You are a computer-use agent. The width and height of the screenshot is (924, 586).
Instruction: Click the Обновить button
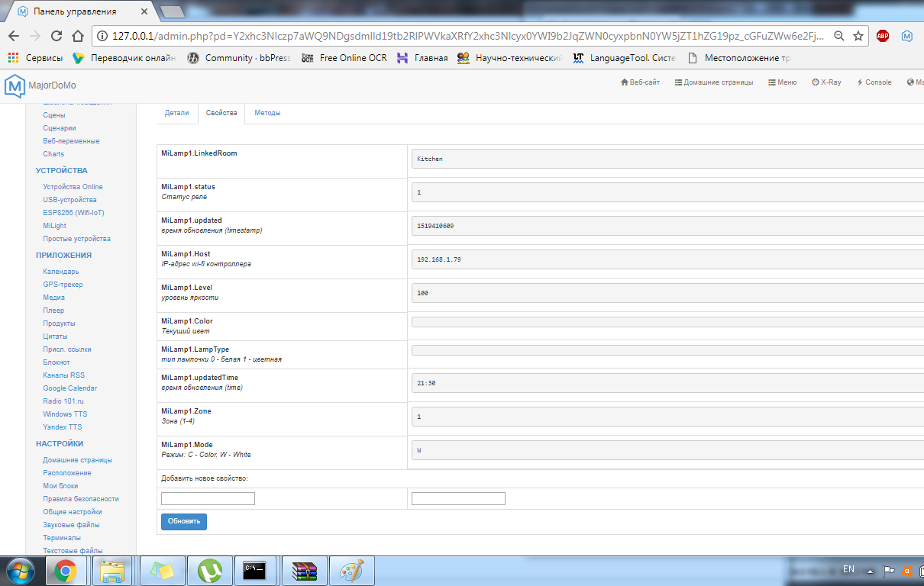click(x=184, y=521)
